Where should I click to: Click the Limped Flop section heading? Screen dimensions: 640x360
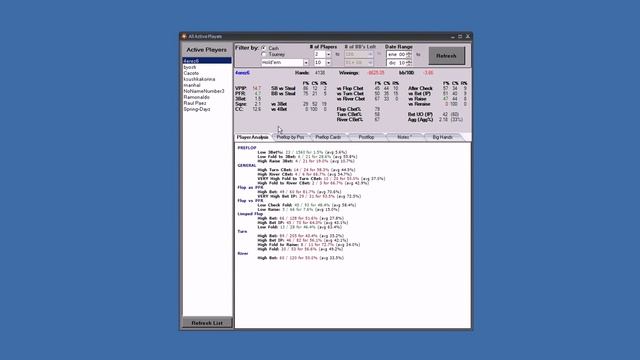(250, 214)
